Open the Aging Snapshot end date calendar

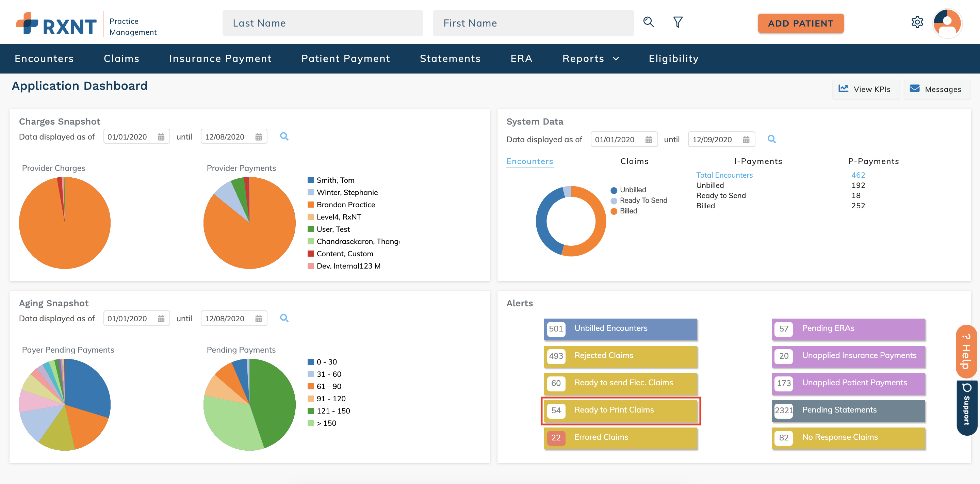(x=259, y=319)
